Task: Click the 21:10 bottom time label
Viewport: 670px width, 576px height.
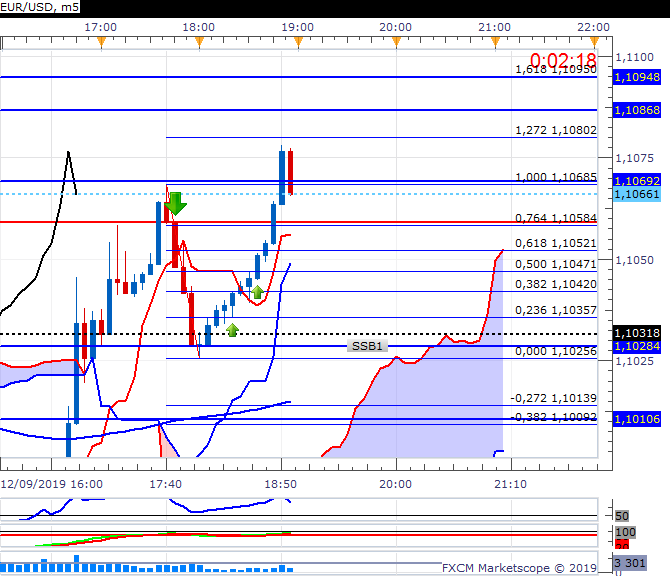Action: [511, 484]
